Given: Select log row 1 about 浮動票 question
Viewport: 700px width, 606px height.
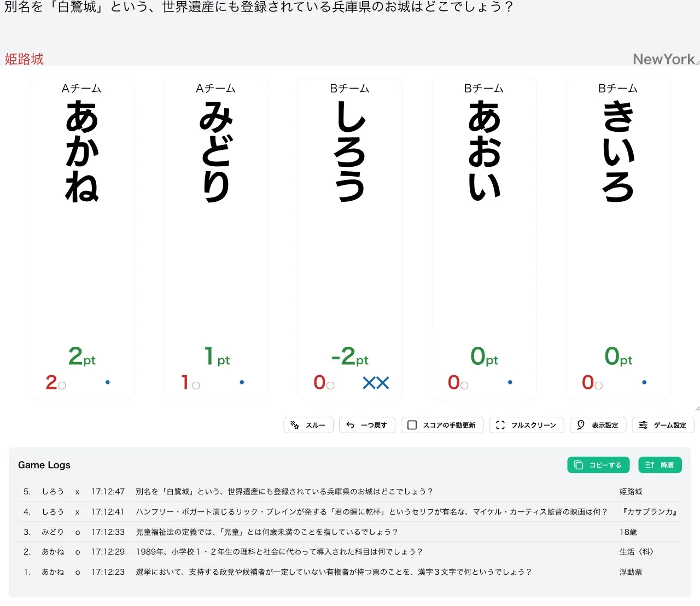Looking at the screenshot, I should 350,572.
